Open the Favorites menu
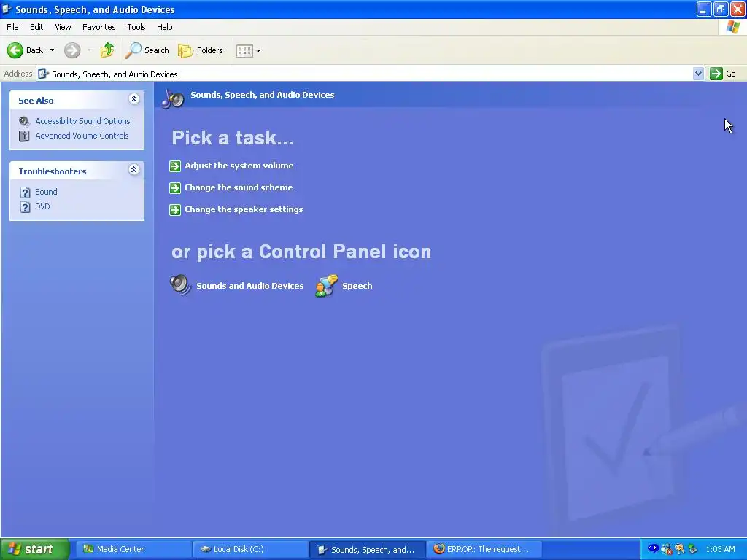Screen dimensions: 747x560 98,27
